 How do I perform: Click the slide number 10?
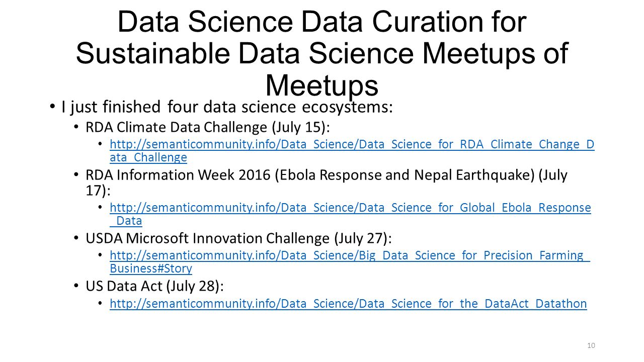click(x=591, y=345)
